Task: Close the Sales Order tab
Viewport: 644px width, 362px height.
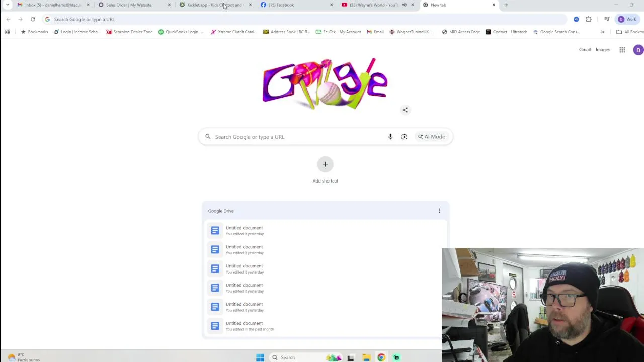Action: 169,5
